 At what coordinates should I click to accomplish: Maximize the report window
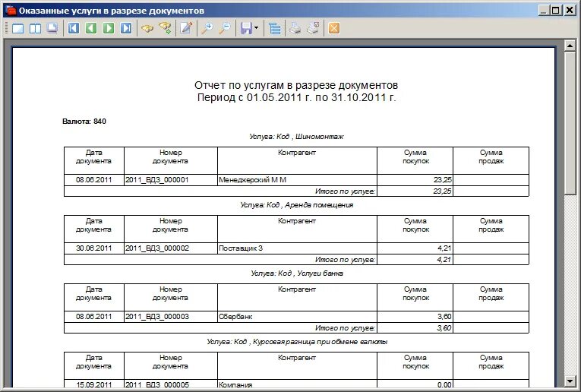coord(556,11)
